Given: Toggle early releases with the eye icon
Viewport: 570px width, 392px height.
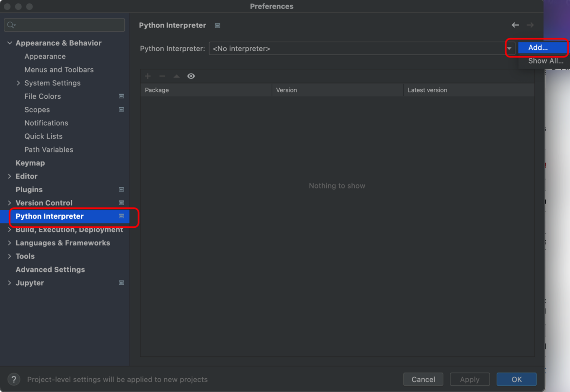Looking at the screenshot, I should click(191, 76).
